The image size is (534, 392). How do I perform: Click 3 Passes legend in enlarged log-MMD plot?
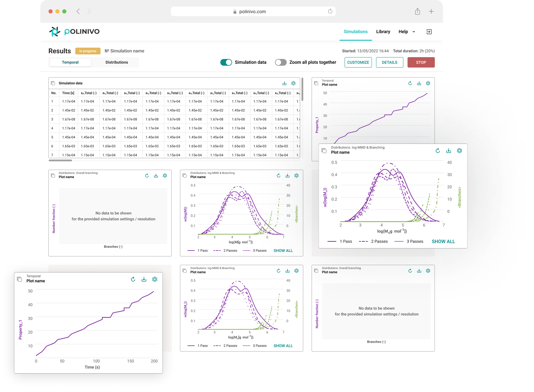pos(409,241)
